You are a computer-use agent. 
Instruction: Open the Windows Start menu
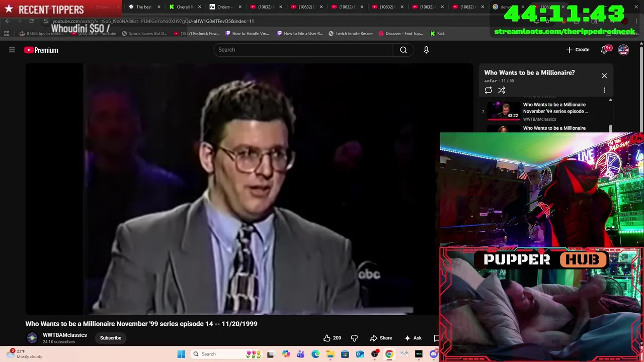pyautogui.click(x=181, y=354)
